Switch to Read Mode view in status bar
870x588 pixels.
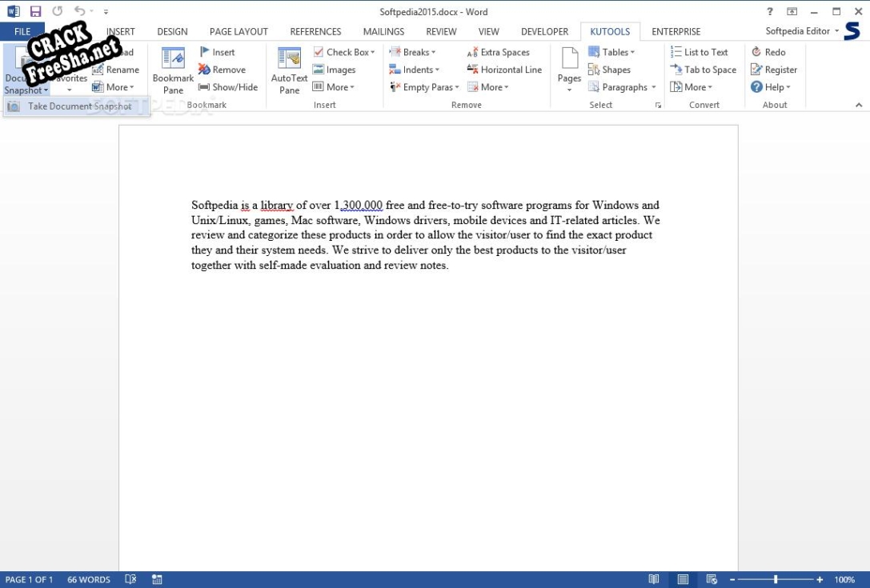tap(654, 579)
